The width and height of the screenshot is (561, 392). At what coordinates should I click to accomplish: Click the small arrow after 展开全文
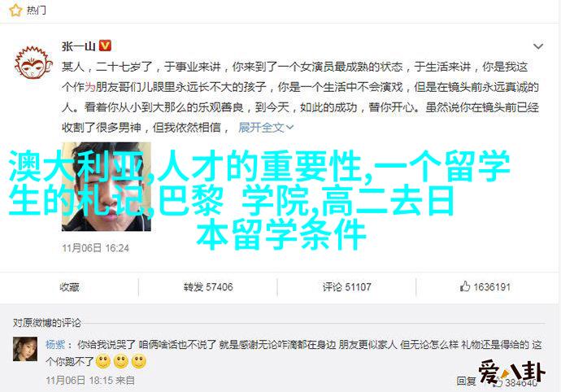tap(289, 128)
